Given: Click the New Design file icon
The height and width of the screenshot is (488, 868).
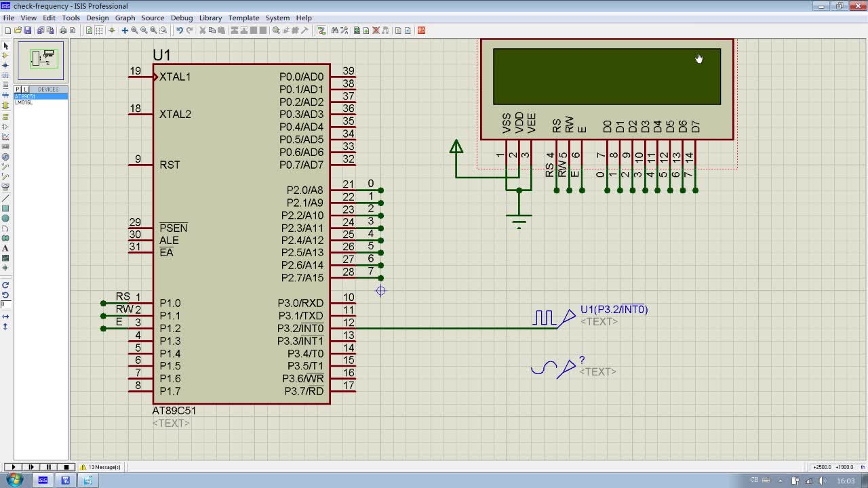Looking at the screenshot, I should (8, 30).
